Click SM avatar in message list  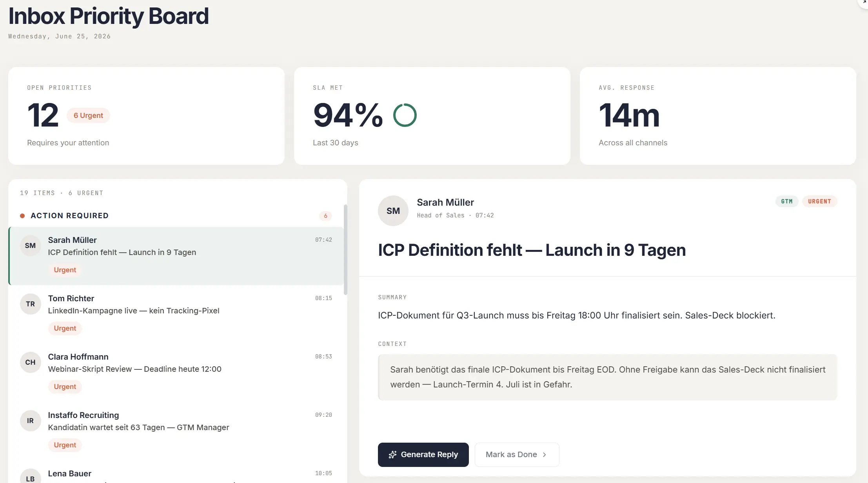[30, 246]
